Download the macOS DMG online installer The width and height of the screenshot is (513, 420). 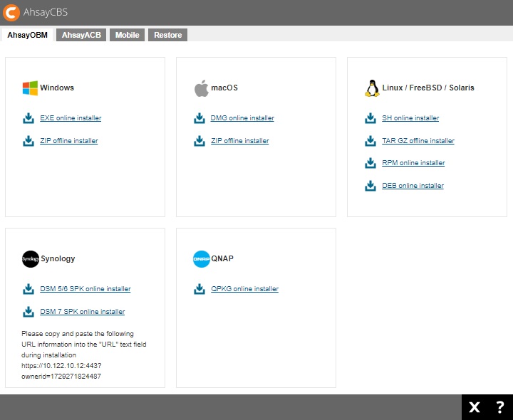point(242,118)
